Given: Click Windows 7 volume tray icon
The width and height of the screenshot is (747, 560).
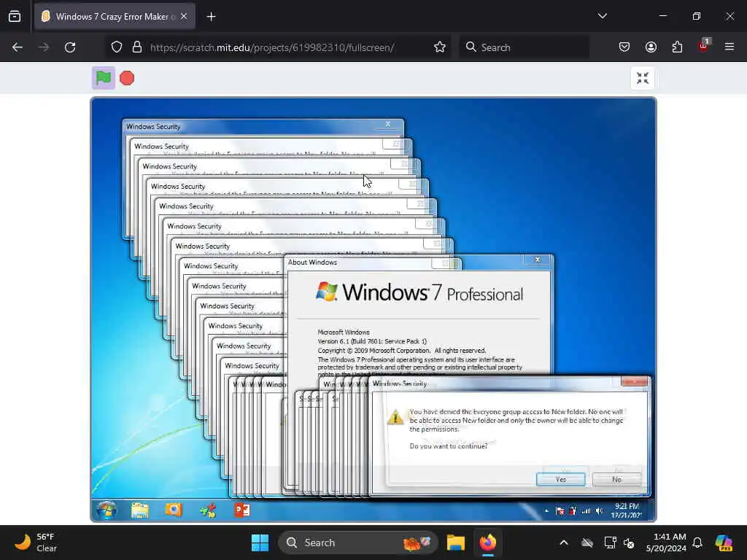Looking at the screenshot, I should 600,511.
